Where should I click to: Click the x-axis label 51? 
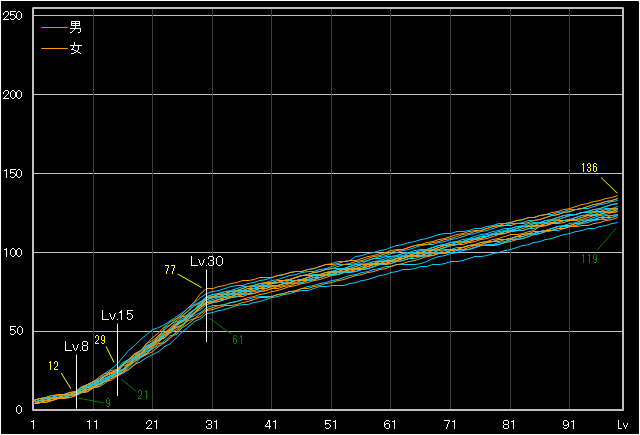point(331,425)
